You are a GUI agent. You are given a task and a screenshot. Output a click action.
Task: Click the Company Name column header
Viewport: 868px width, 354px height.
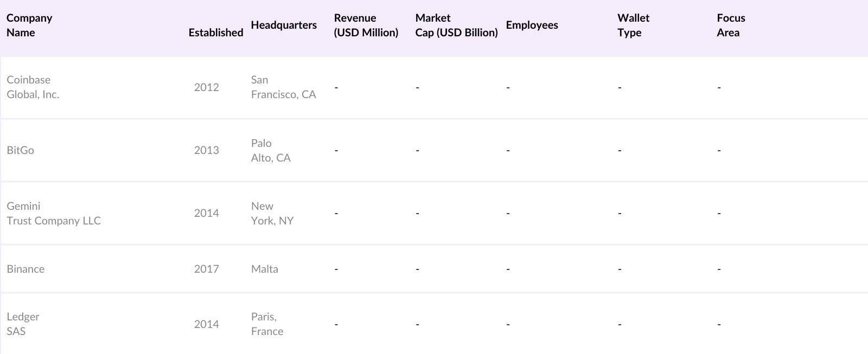(x=29, y=25)
